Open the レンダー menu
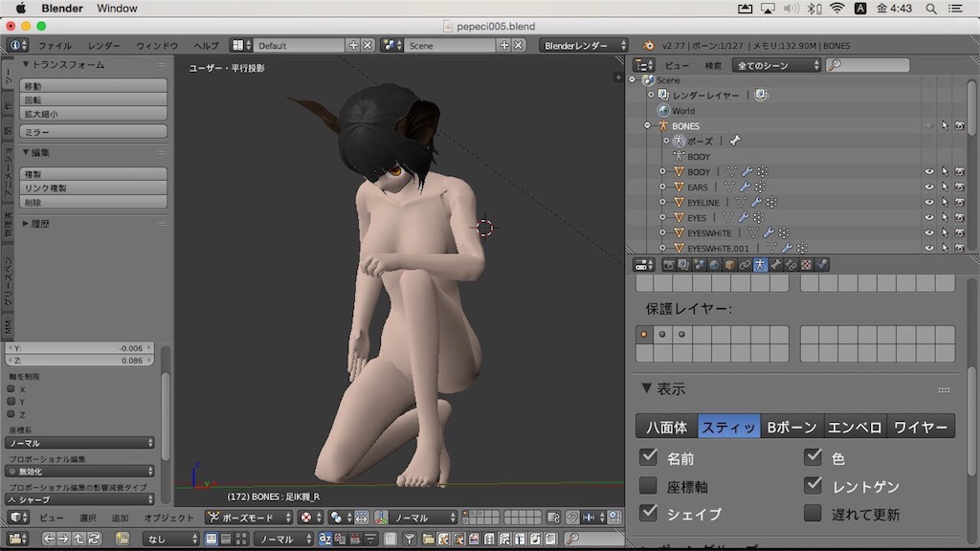 click(104, 46)
